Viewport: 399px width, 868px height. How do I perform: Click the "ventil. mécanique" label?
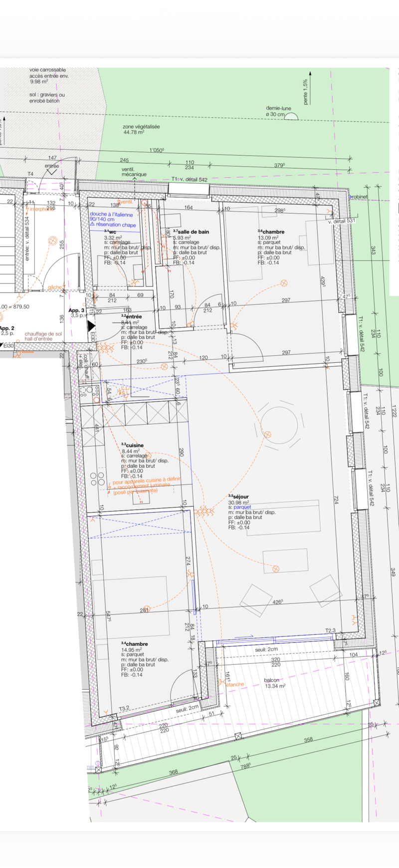(134, 172)
